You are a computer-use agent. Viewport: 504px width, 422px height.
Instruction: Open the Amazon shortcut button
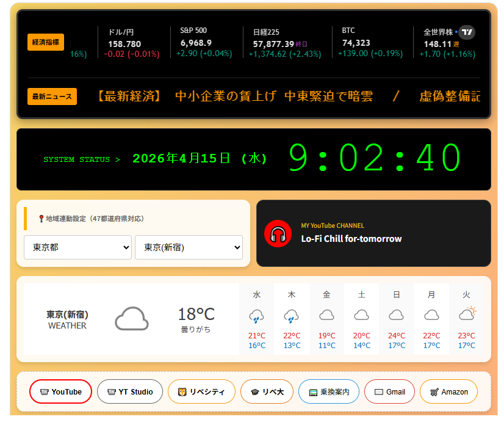(x=448, y=391)
